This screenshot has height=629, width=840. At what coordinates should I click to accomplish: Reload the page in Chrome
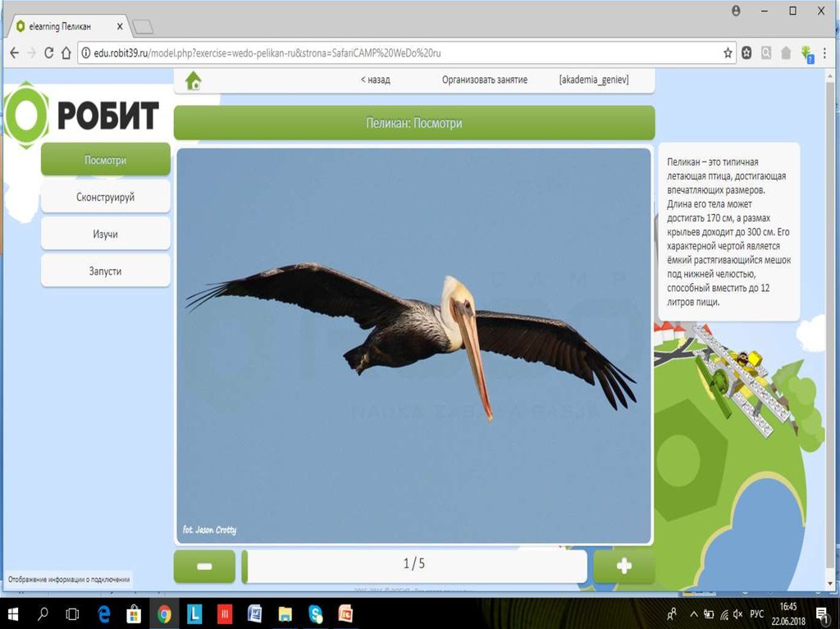[48, 52]
